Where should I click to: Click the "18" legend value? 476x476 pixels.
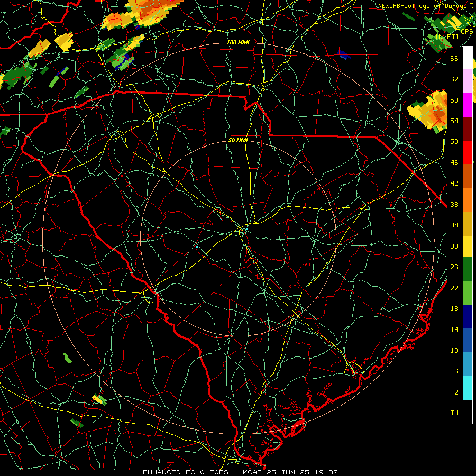point(454,309)
